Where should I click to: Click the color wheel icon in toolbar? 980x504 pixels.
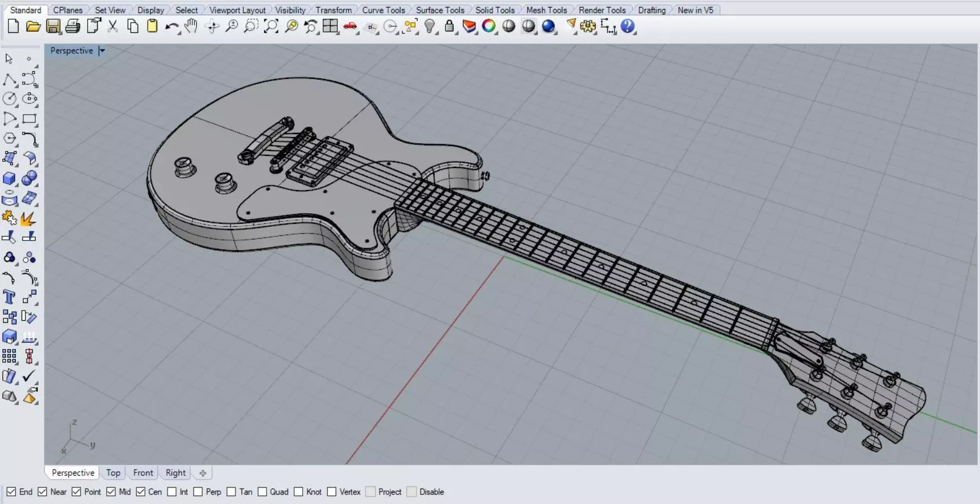point(489,26)
